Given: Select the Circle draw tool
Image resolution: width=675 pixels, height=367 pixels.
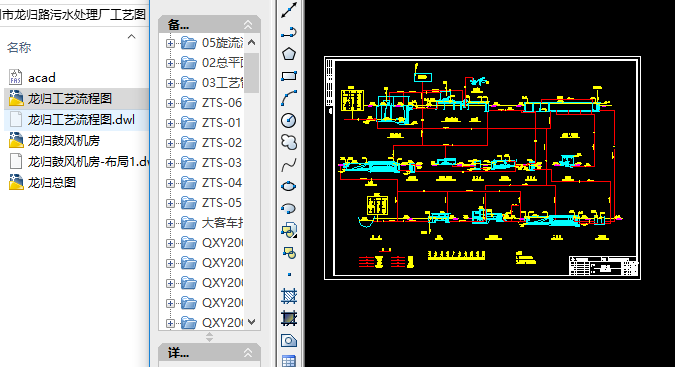Looking at the screenshot, I should [289, 120].
